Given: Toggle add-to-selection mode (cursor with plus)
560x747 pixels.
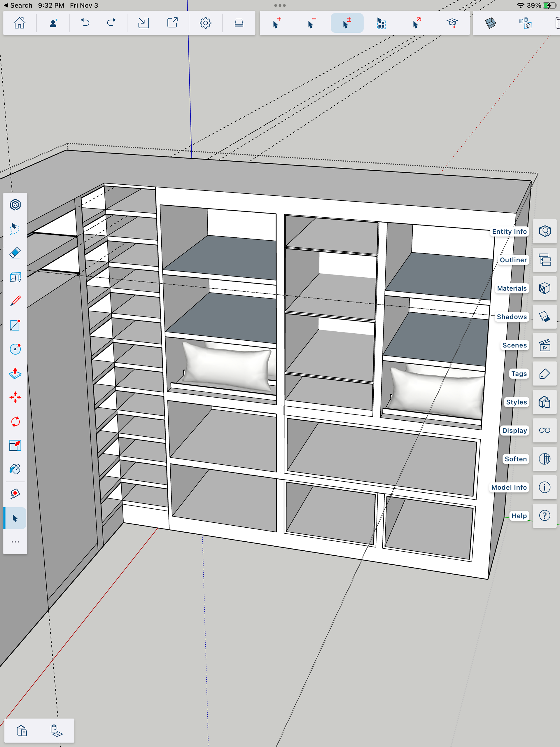Looking at the screenshot, I should pyautogui.click(x=276, y=23).
